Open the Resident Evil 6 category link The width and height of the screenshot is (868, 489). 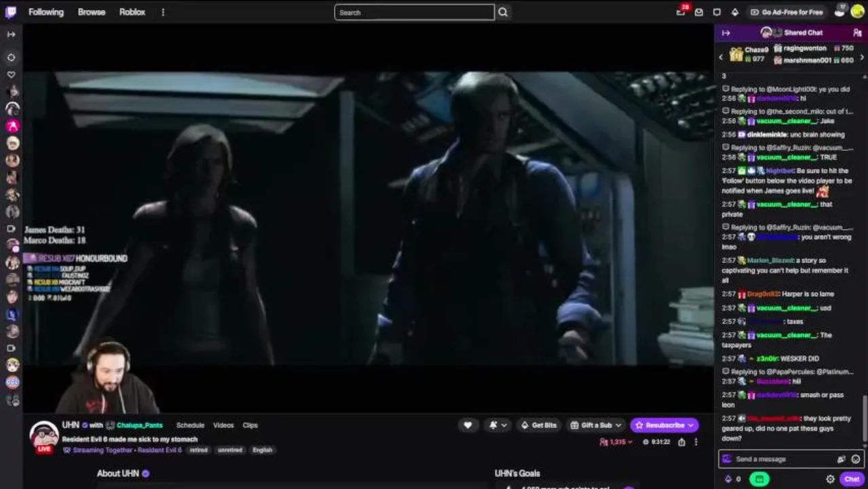(x=160, y=450)
